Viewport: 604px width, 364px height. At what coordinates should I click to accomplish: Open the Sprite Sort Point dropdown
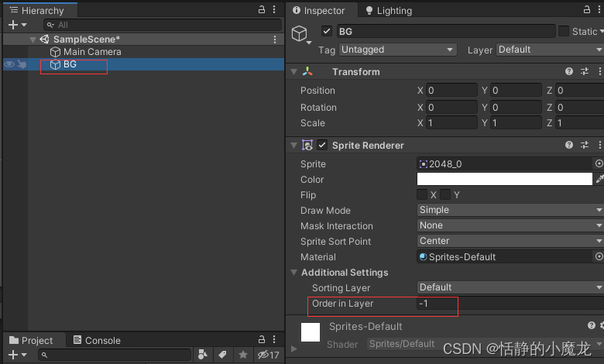(510, 241)
